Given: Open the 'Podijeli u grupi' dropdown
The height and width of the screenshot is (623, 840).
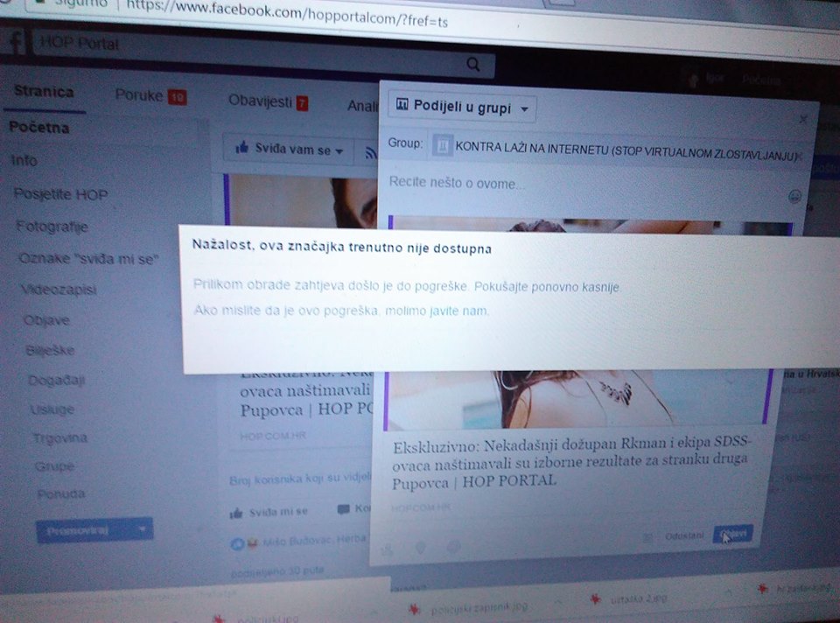Looking at the screenshot, I should point(462,108).
